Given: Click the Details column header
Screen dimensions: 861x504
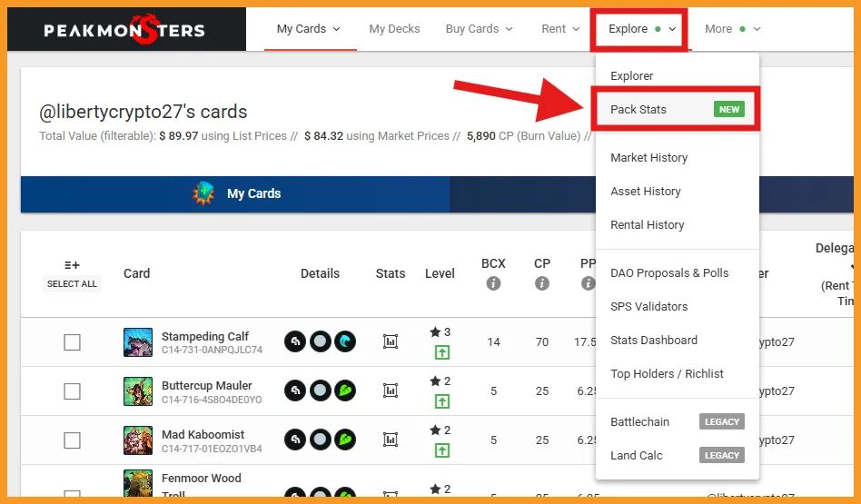Looking at the screenshot, I should click(320, 273).
